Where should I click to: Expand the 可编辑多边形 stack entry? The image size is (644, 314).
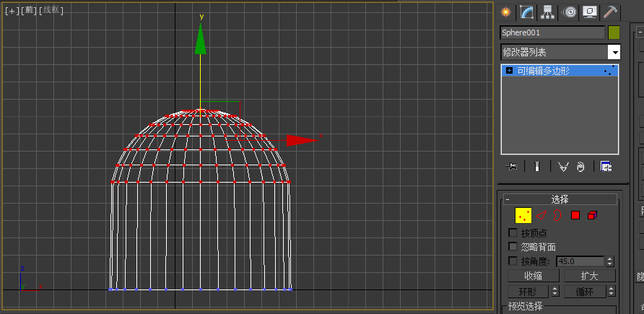(510, 71)
